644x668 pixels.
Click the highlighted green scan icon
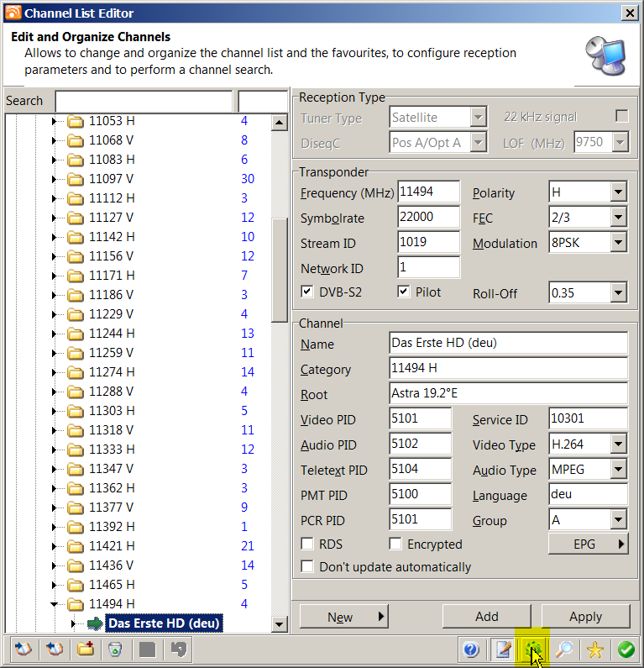(533, 650)
